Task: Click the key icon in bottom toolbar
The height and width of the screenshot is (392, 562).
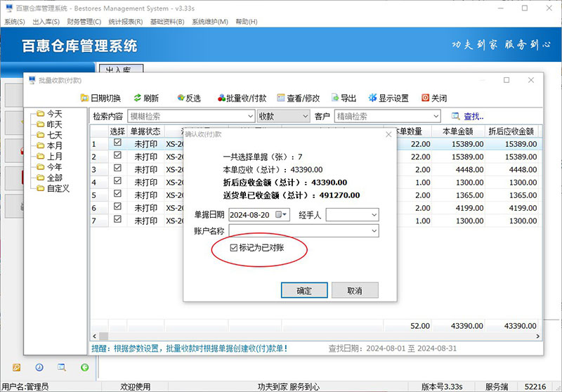Action: 16,367
